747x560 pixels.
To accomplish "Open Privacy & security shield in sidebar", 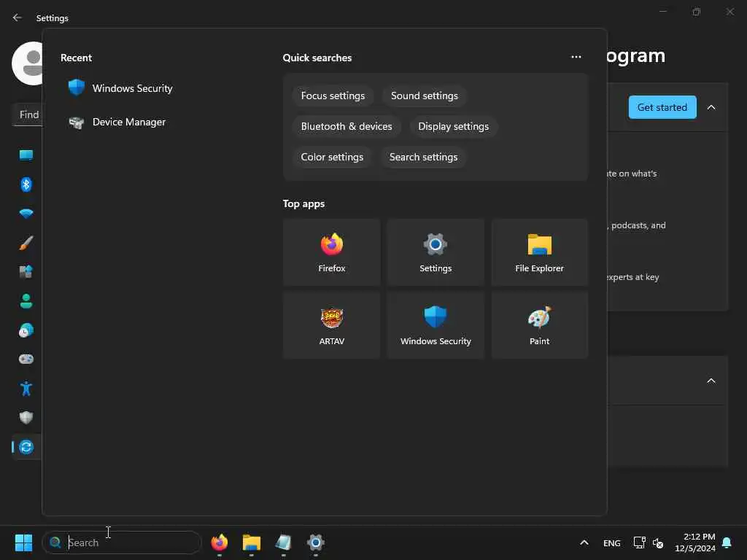I will pos(26,418).
